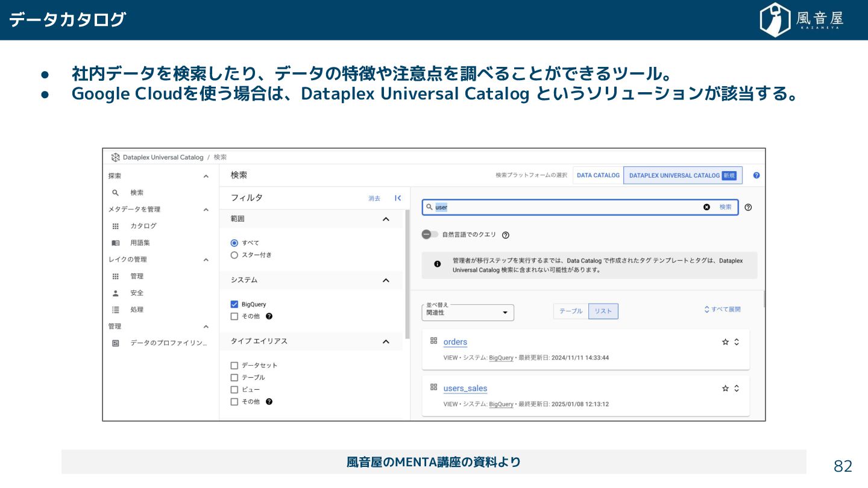Open the users_sales result link
Viewport: 868px width, 488px height.
pos(465,389)
